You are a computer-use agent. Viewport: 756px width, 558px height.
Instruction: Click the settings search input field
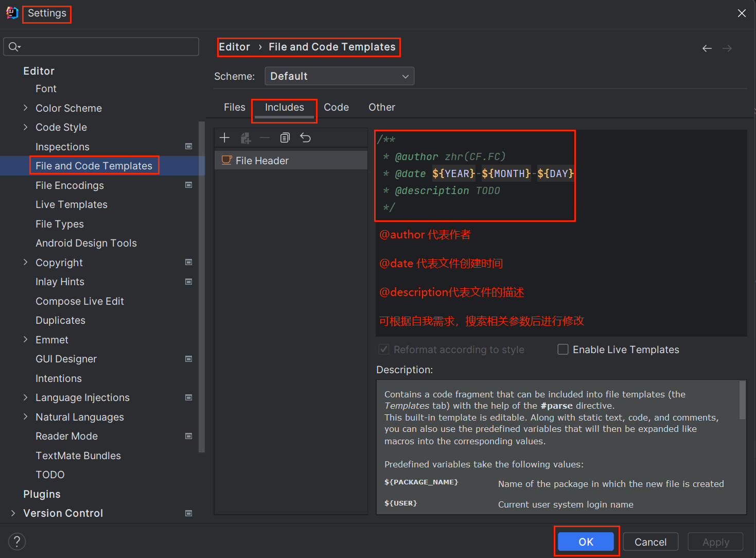pos(101,47)
